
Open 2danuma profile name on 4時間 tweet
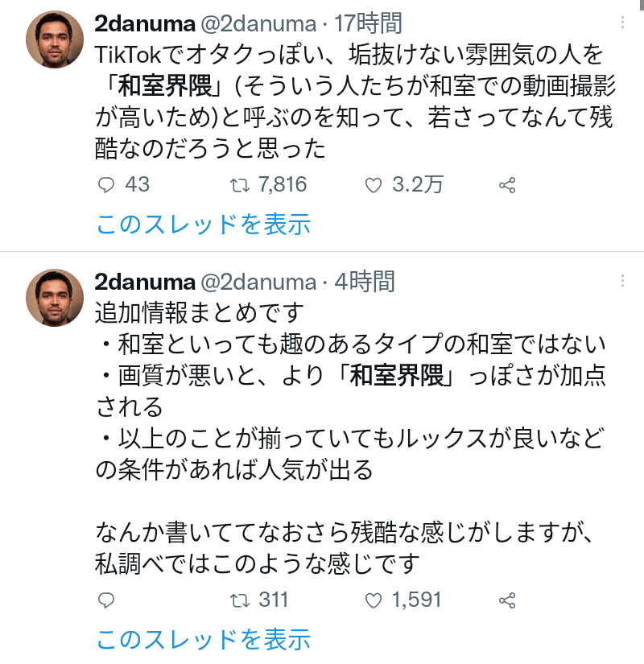pyautogui.click(x=144, y=282)
